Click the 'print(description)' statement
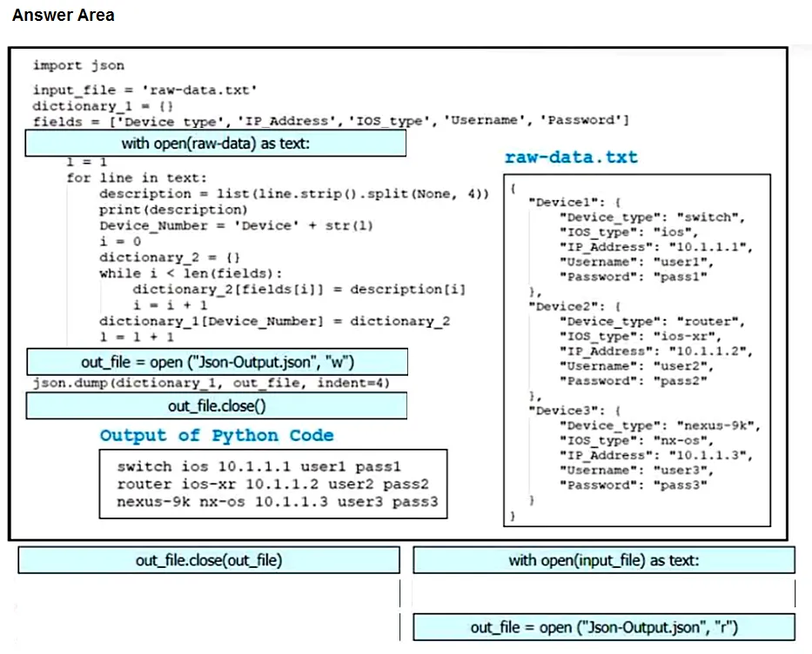The image size is (812, 654). pyautogui.click(x=173, y=210)
